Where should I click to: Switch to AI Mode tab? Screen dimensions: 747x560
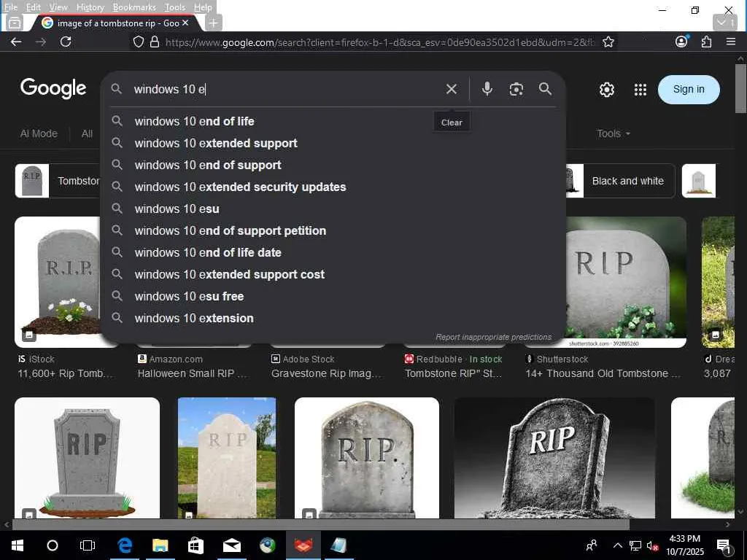(x=39, y=134)
